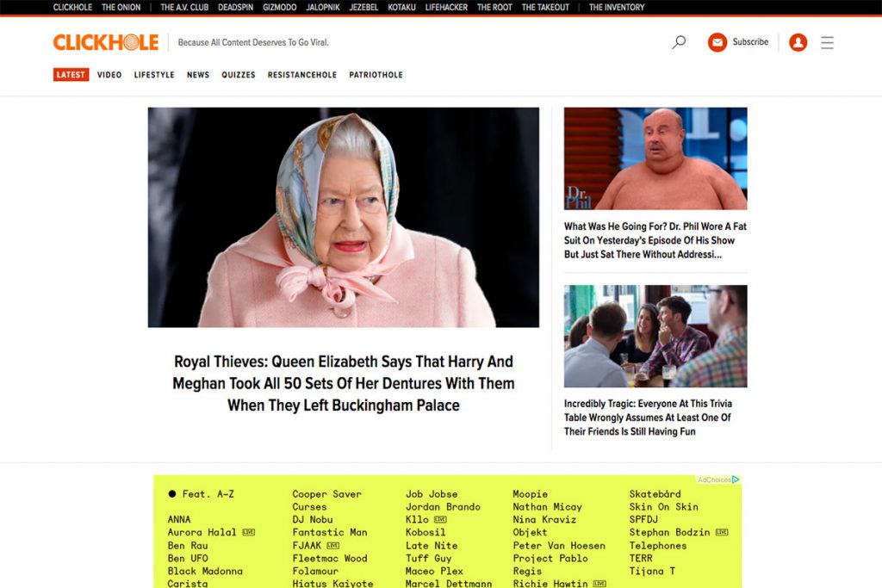Click 'Maceo Plex' in the ad
882x588 pixels.
point(434,571)
